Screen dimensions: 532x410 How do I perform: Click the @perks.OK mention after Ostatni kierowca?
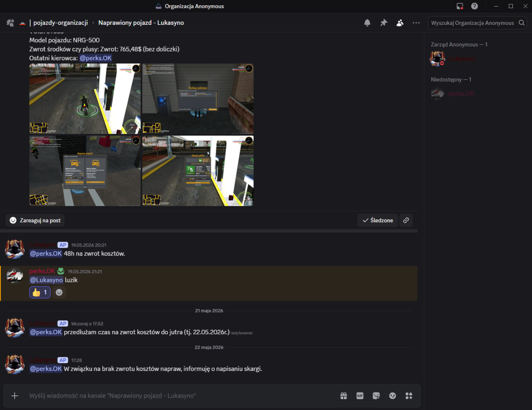(96, 58)
